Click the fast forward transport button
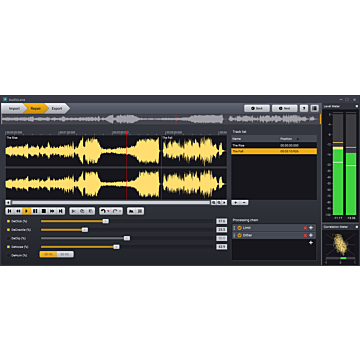Image resolution: width=360 pixels, height=360 pixels. click(52, 211)
